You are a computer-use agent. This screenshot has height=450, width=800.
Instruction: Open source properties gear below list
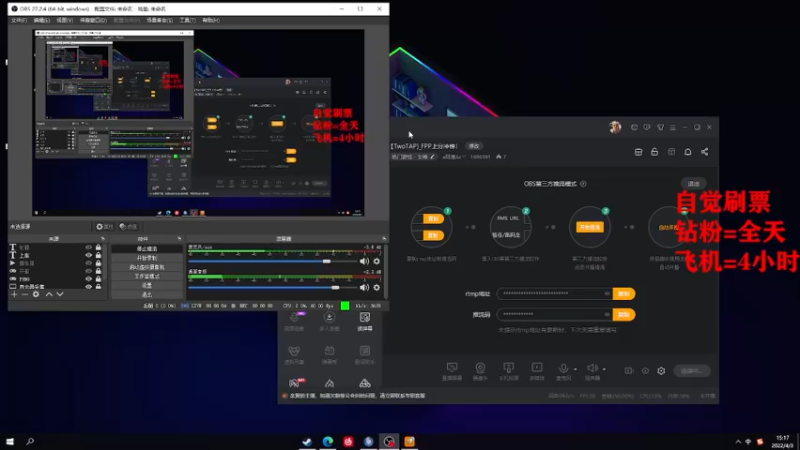[36, 294]
